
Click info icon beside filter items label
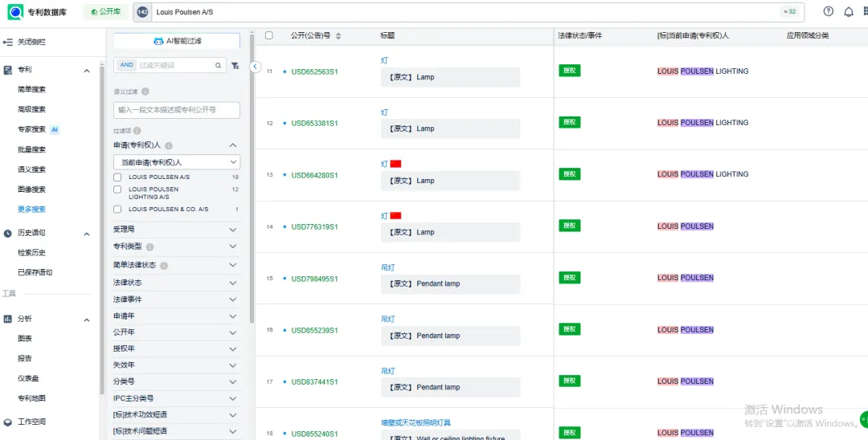(x=137, y=131)
